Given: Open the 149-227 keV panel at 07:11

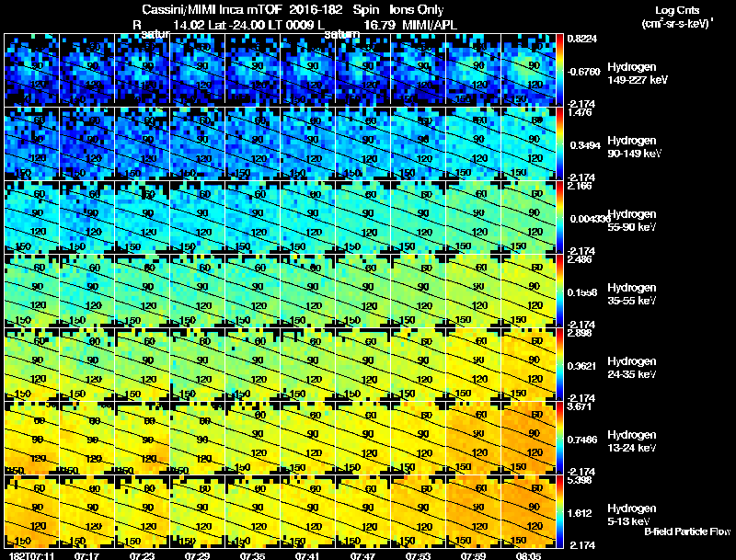Looking at the screenshot, I should [x=31, y=70].
